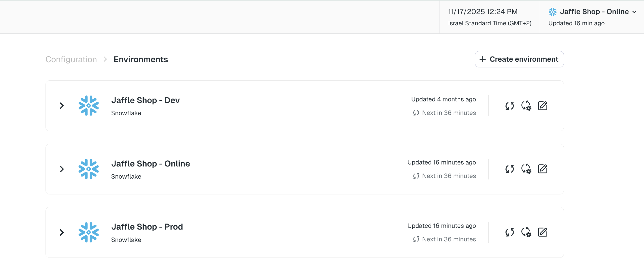The width and height of the screenshot is (644, 265).
Task: Open sync settings for Jaffle Shop - Prod
Action: 526,232
